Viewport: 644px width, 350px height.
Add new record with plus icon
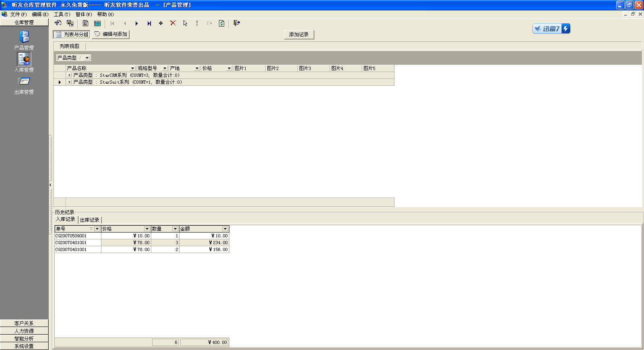click(x=161, y=23)
